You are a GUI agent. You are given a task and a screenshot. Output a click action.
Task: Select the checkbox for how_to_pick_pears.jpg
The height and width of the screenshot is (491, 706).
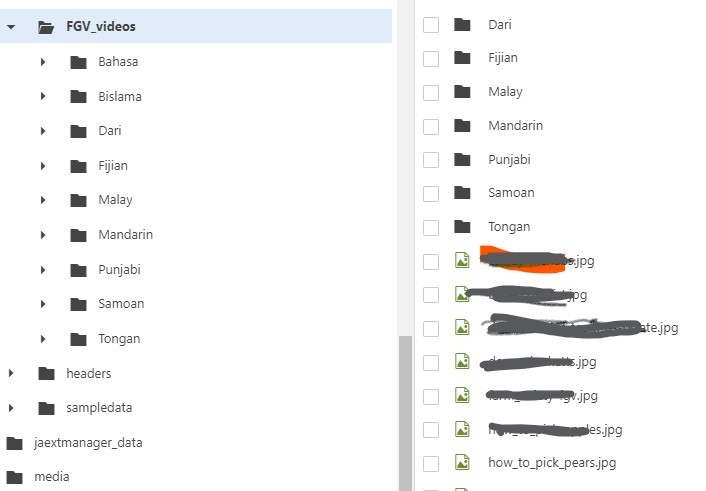click(x=431, y=463)
